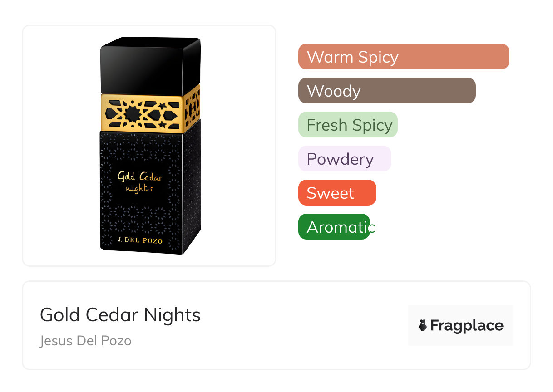Viewport: 553px width, 392px height.
Task: Select the green Aromatic accord bar
Action: point(334,227)
